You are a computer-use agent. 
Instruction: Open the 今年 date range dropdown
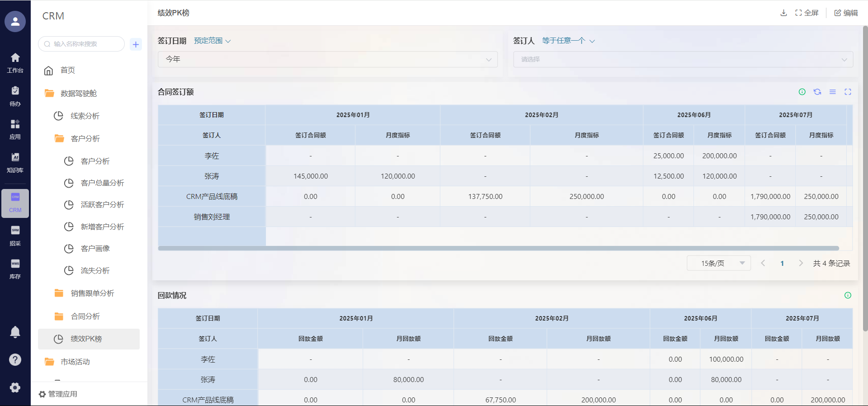327,59
